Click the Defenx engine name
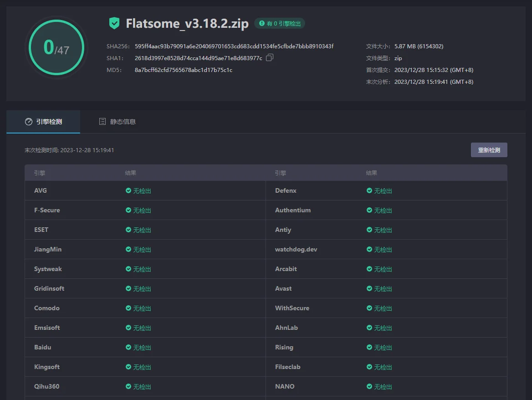The image size is (532, 400). (286, 190)
